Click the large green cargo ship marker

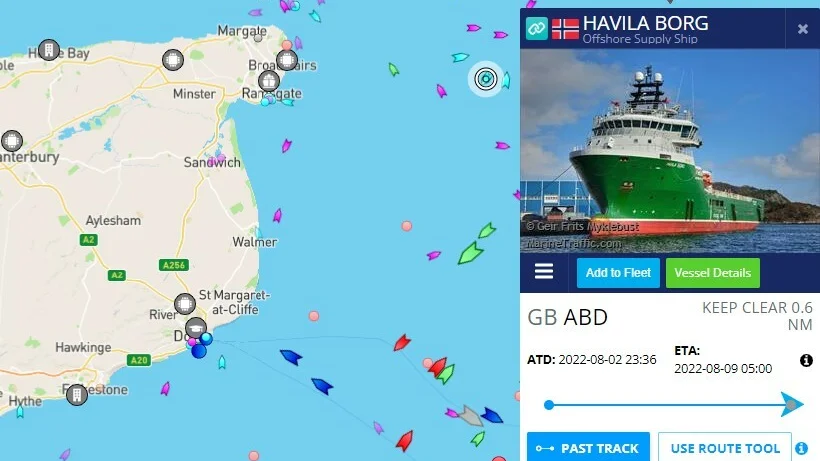(x=470, y=252)
